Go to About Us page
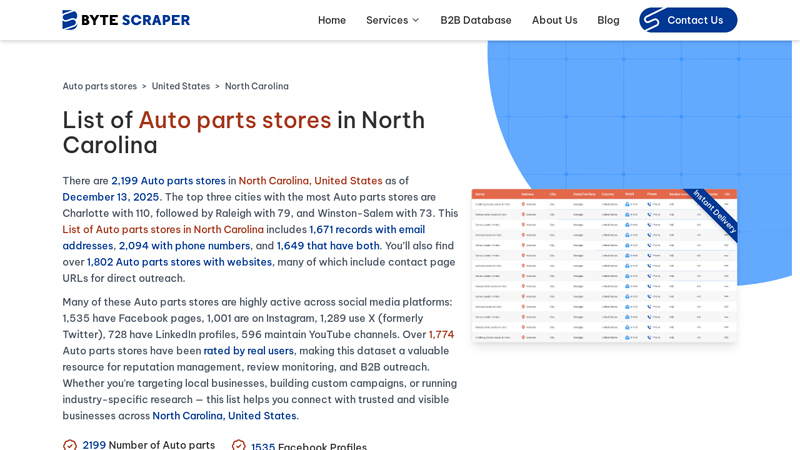The width and height of the screenshot is (800, 450). pyautogui.click(x=555, y=20)
